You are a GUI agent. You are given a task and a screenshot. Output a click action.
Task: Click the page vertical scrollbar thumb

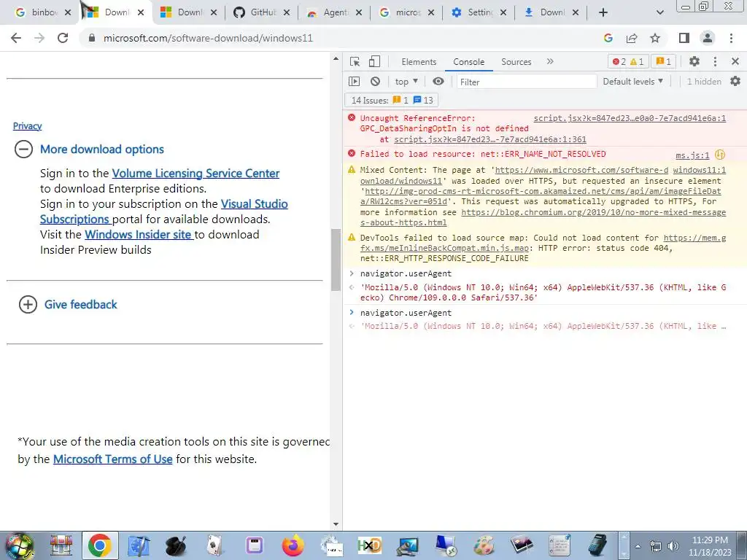[336, 260]
